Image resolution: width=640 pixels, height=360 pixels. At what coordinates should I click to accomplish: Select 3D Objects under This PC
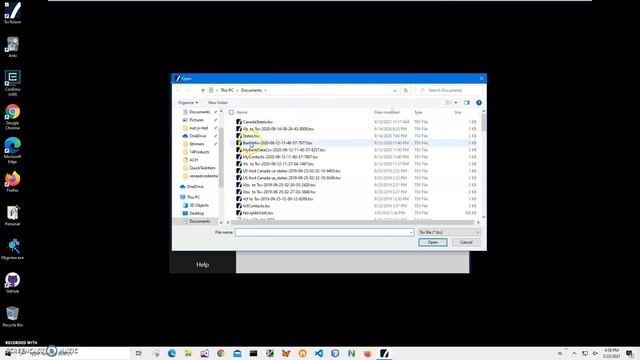pyautogui.click(x=199, y=205)
